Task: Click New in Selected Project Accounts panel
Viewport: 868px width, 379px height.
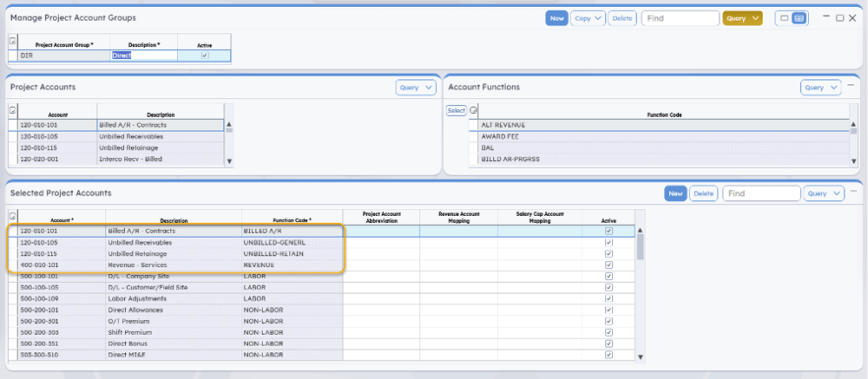Action: 675,193
